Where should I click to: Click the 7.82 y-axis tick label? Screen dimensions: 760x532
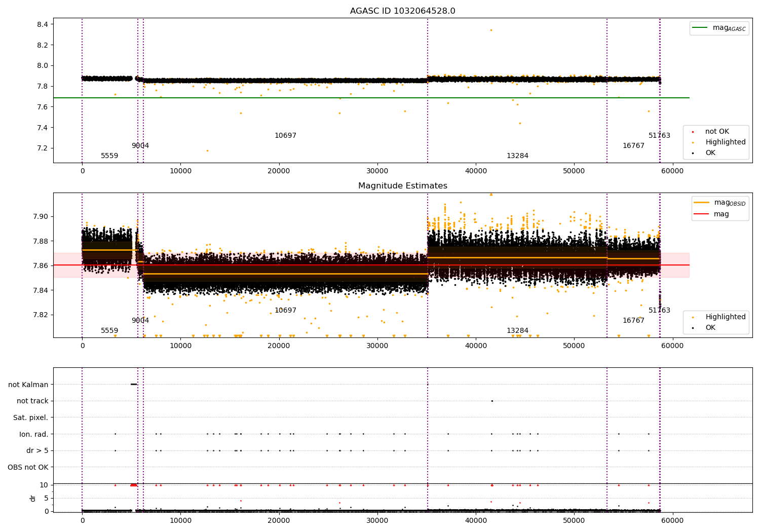pos(41,315)
